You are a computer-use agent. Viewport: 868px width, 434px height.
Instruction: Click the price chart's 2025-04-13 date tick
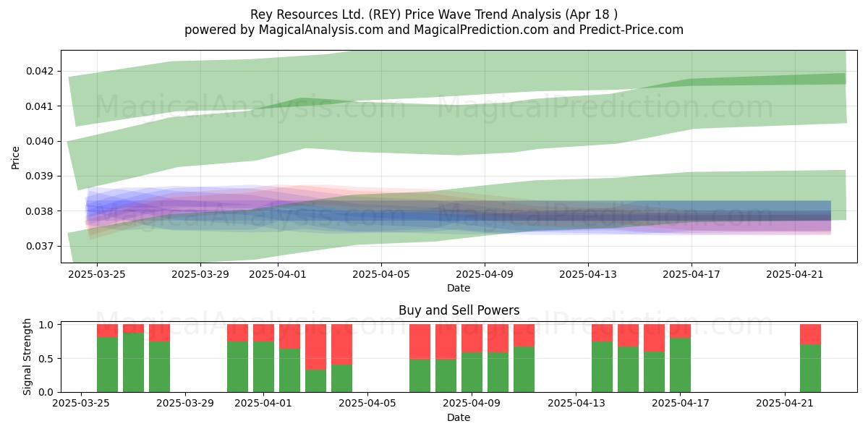(588, 274)
